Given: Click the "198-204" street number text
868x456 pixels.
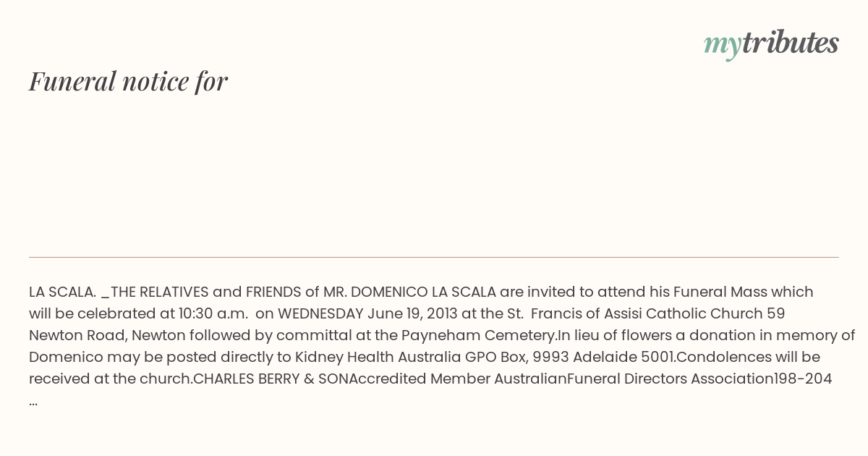Looking at the screenshot, I should click(x=804, y=379).
